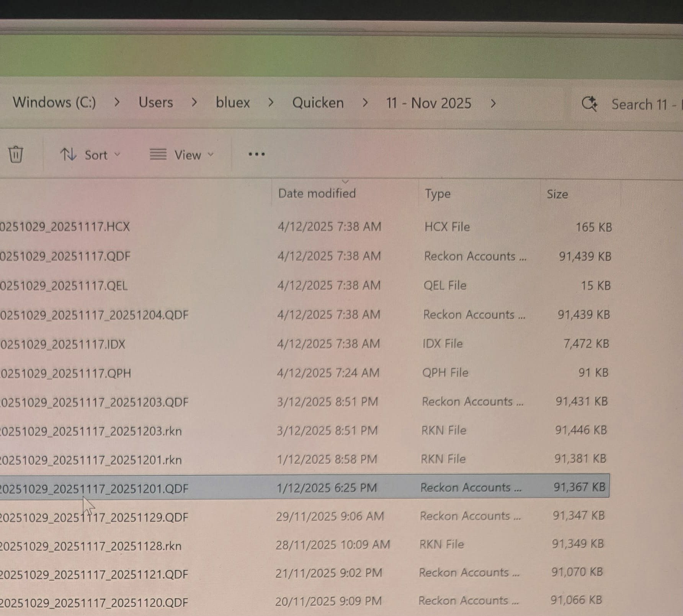Expand chevron after bluex breadcrumb
The height and width of the screenshot is (616, 683).
pyautogui.click(x=271, y=103)
